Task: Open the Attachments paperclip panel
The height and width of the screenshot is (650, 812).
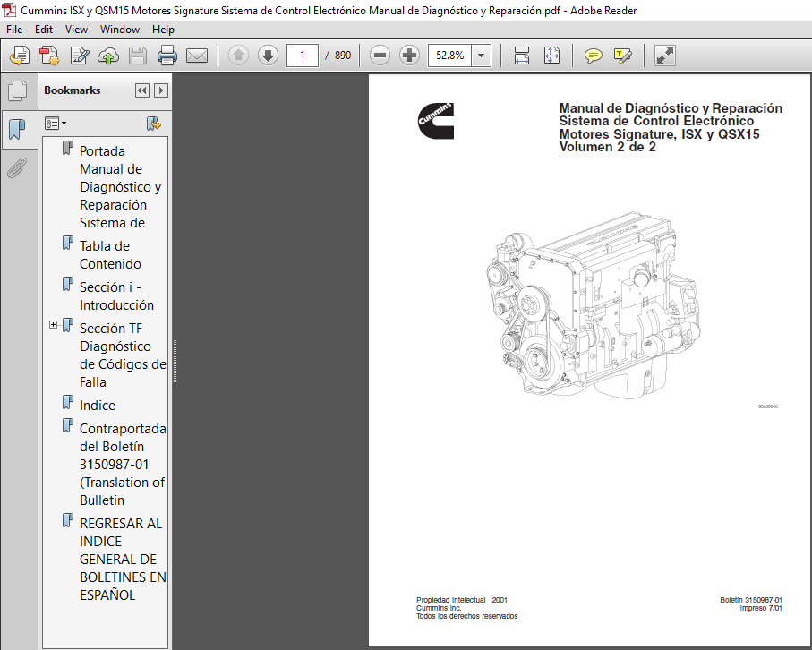Action: point(17,167)
